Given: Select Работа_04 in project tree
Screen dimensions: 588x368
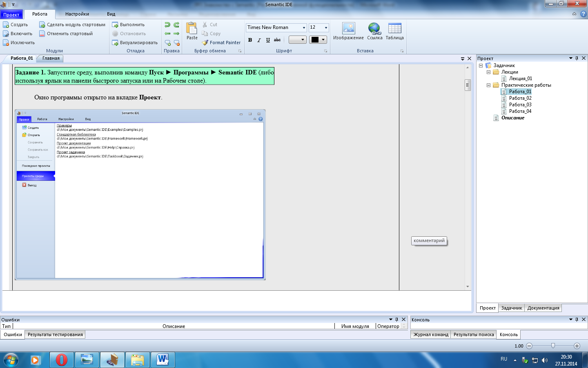Looking at the screenshot, I should pyautogui.click(x=520, y=111).
